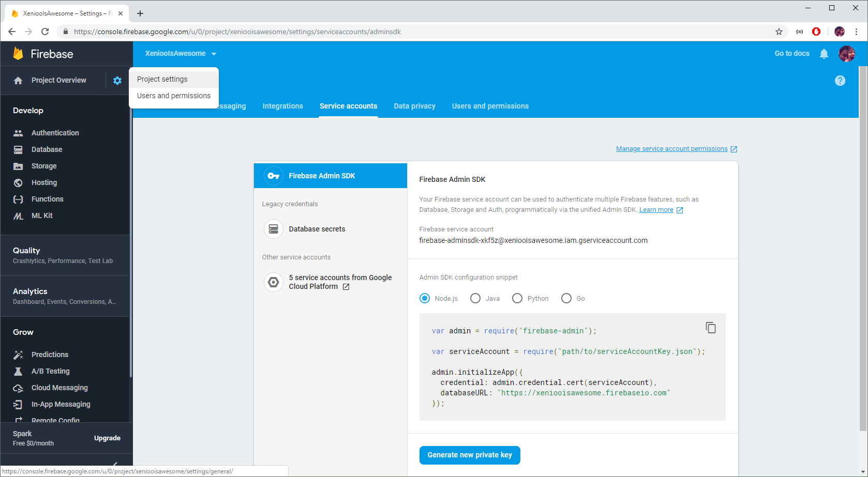This screenshot has height=477, width=868.
Task: Reload the page in browser
Action: (45, 32)
